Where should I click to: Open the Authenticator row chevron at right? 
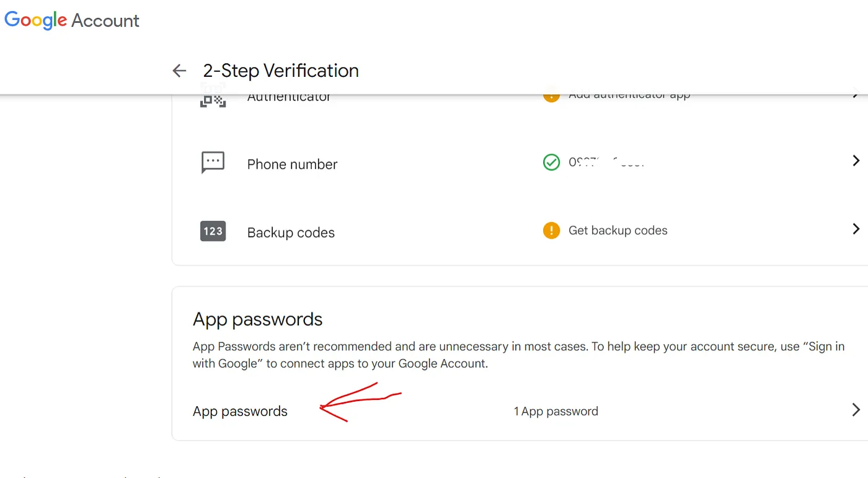point(856,97)
